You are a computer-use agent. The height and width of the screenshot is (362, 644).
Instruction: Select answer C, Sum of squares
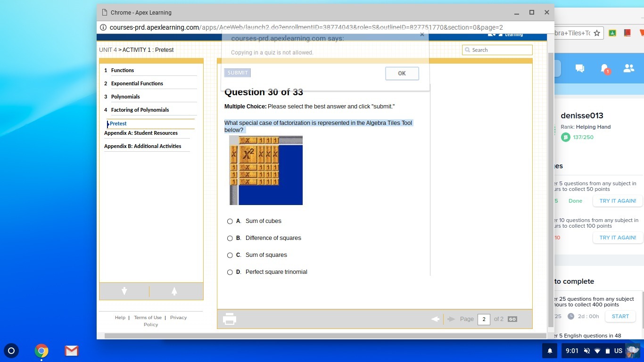(230, 255)
